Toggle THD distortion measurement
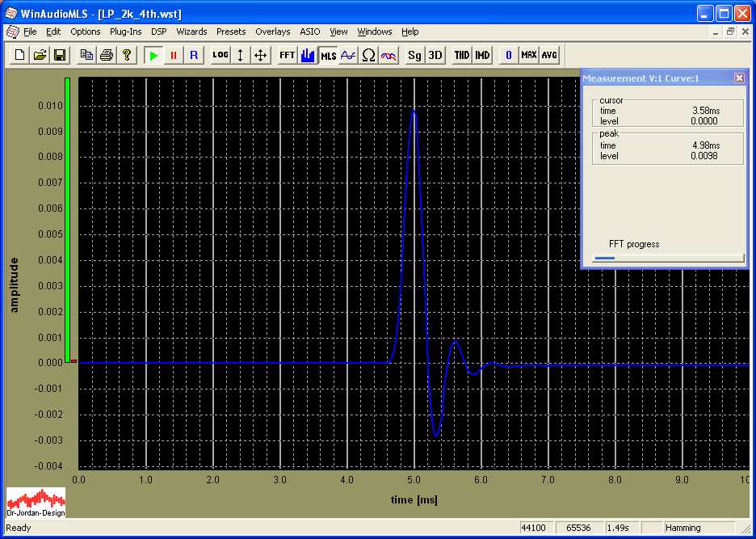Viewport: 756px width, 539px height. coord(461,55)
